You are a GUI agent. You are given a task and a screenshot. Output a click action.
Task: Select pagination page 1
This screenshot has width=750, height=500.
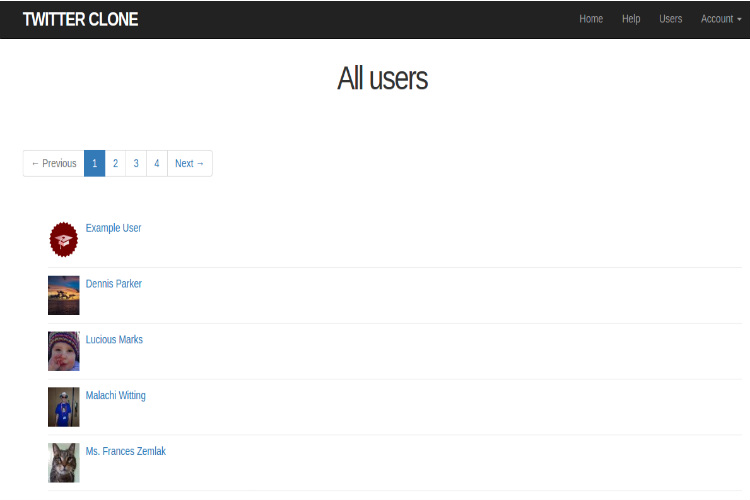[x=94, y=163]
